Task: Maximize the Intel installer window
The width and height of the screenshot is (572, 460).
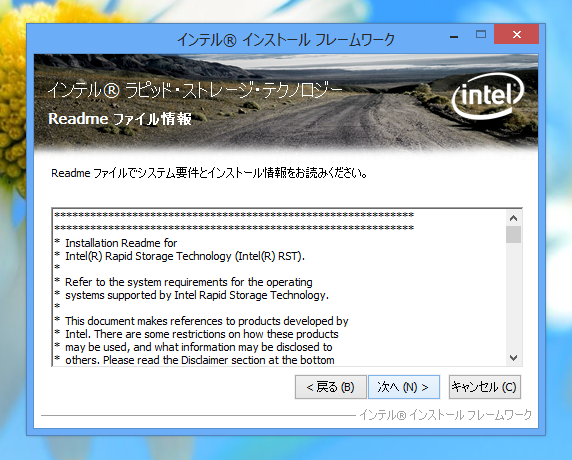Action: click(481, 35)
